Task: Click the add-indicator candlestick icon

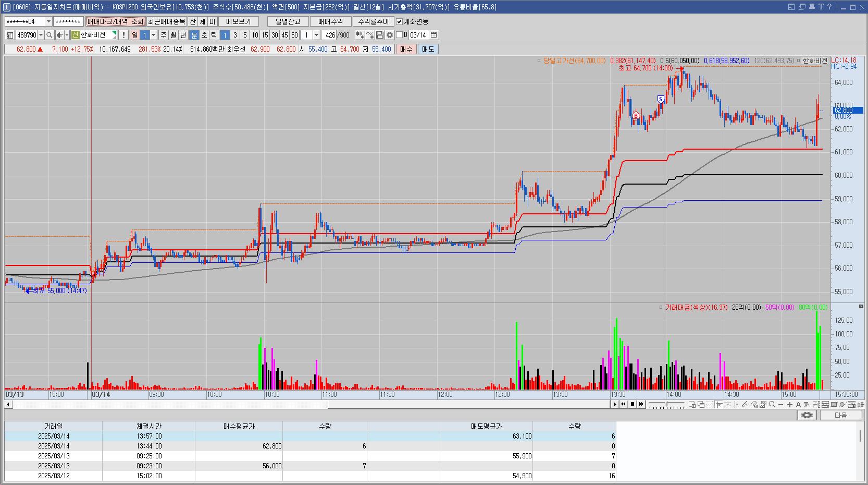Action: [x=360, y=35]
